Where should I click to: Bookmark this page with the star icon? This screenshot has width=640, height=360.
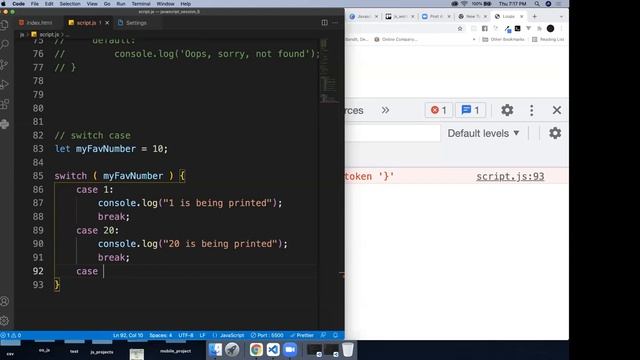click(460, 28)
